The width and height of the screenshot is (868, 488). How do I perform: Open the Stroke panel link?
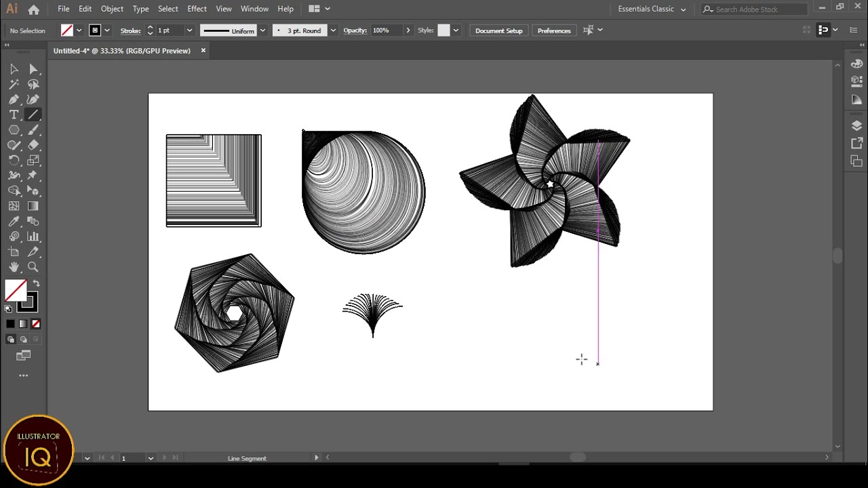[130, 30]
